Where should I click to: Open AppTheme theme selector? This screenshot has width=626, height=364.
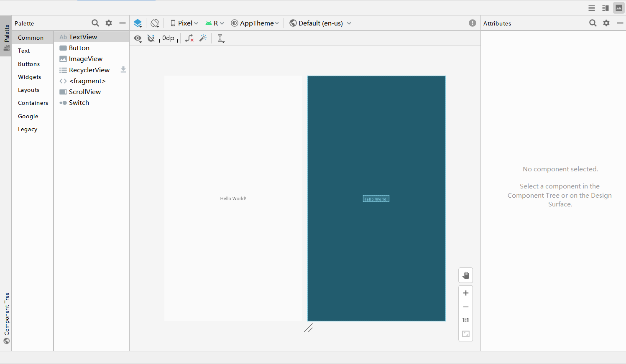click(255, 23)
